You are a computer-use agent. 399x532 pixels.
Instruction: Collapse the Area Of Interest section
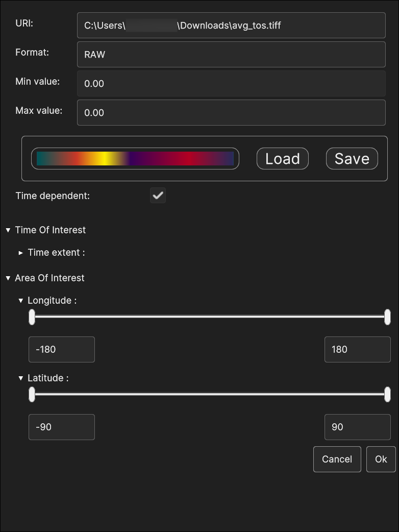tap(8, 278)
